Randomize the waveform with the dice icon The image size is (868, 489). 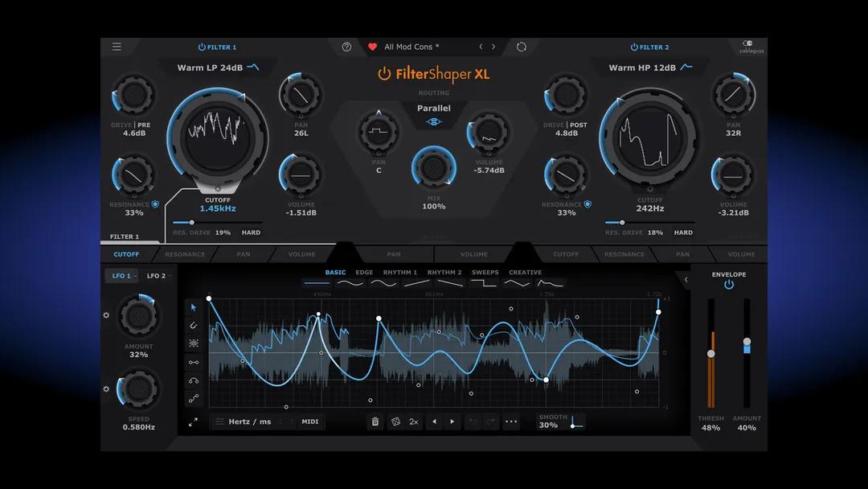tap(395, 421)
